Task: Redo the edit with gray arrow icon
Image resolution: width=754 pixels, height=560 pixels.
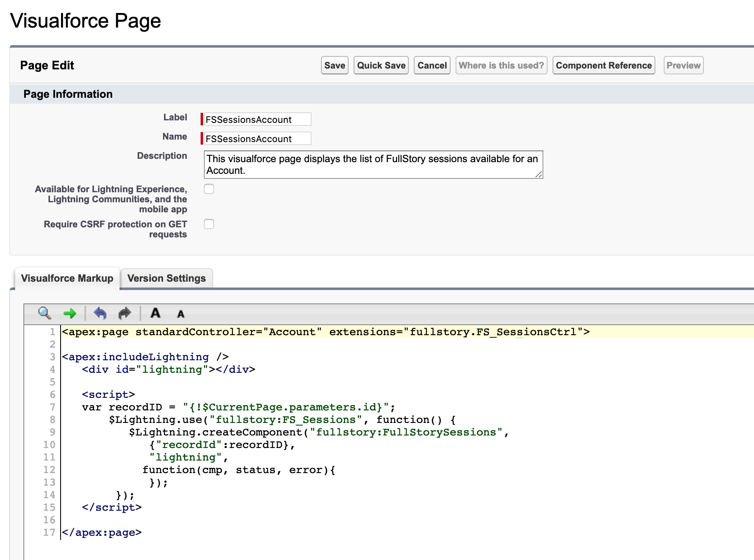Action: tap(125, 313)
